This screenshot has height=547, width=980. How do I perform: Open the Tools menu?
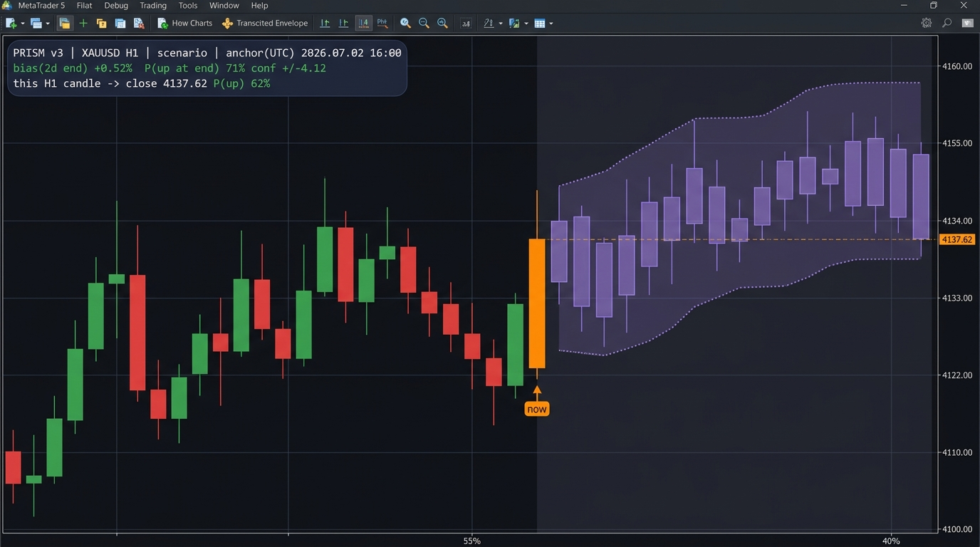[188, 6]
